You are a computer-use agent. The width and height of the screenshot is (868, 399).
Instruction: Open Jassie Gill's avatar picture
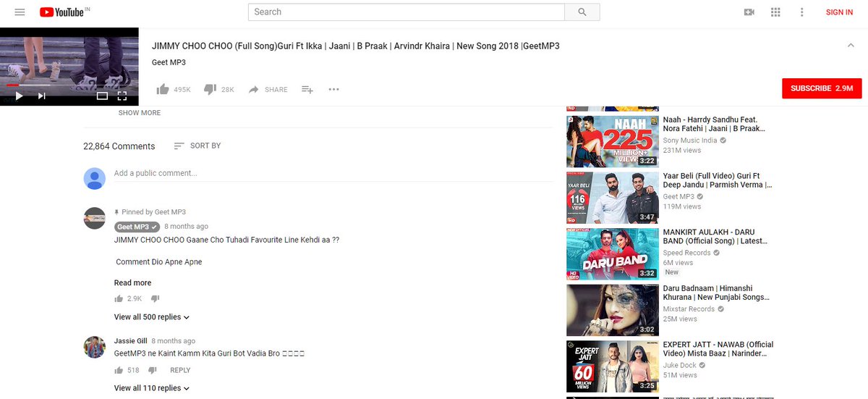pyautogui.click(x=95, y=347)
